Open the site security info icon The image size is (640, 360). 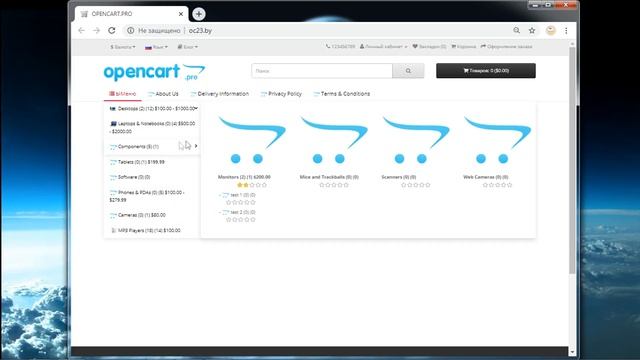tap(130, 31)
